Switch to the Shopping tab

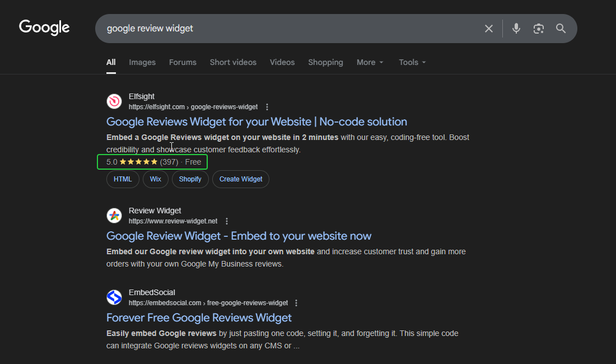tap(325, 62)
